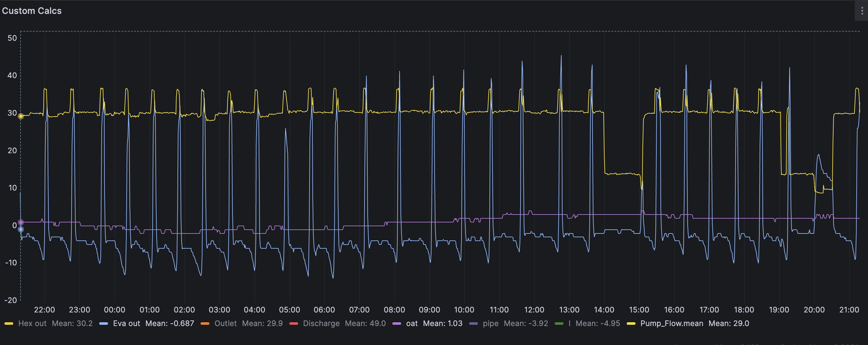Open the red Discharge color swatch
Image resolution: width=868 pixels, height=345 pixels.
pyautogui.click(x=293, y=324)
